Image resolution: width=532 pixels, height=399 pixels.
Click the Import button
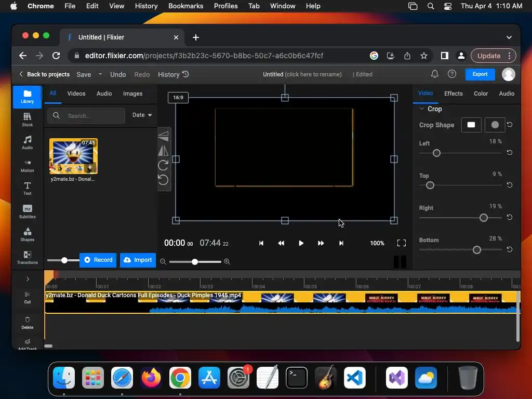click(138, 260)
